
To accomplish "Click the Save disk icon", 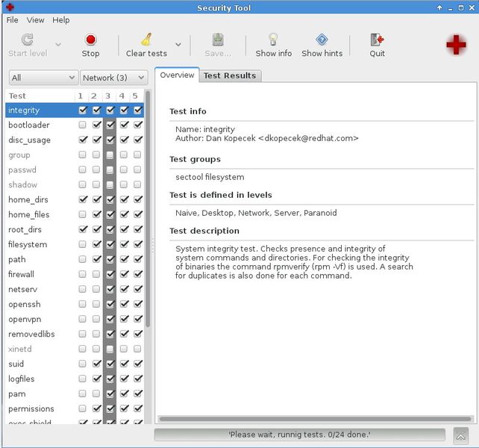I will (218, 40).
